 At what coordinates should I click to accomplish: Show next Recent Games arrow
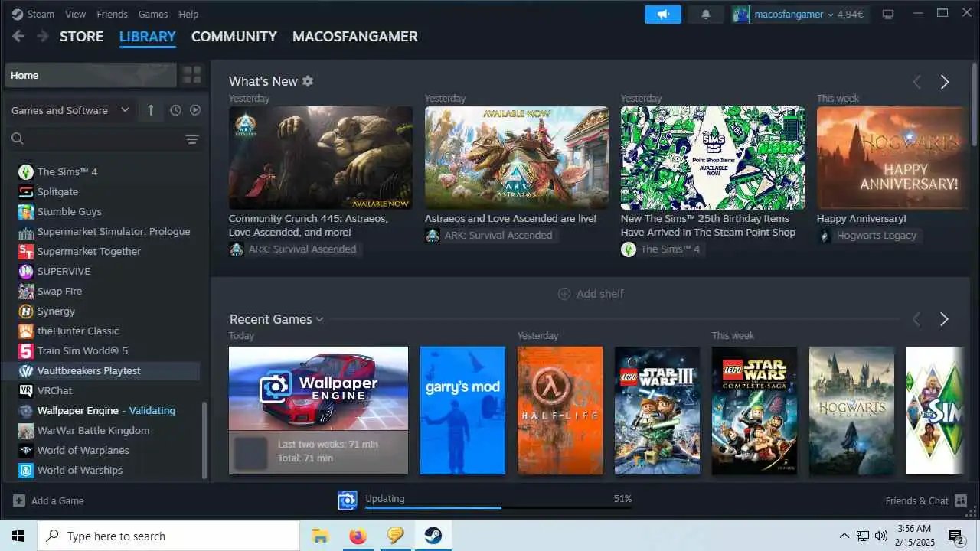[944, 319]
